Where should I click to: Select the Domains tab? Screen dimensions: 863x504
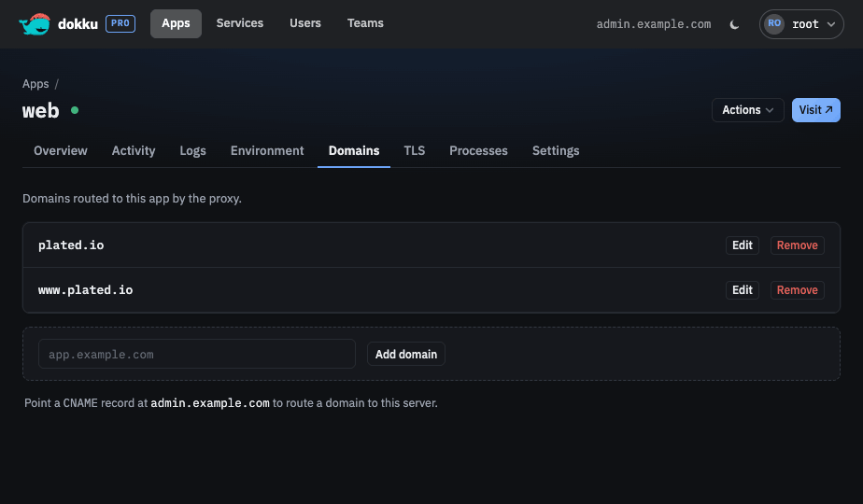(354, 151)
